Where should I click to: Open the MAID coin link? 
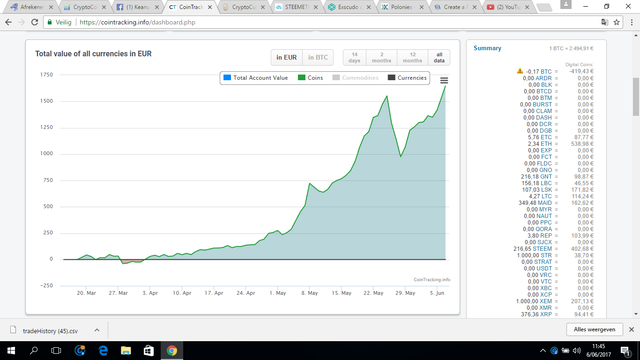pos(545,203)
